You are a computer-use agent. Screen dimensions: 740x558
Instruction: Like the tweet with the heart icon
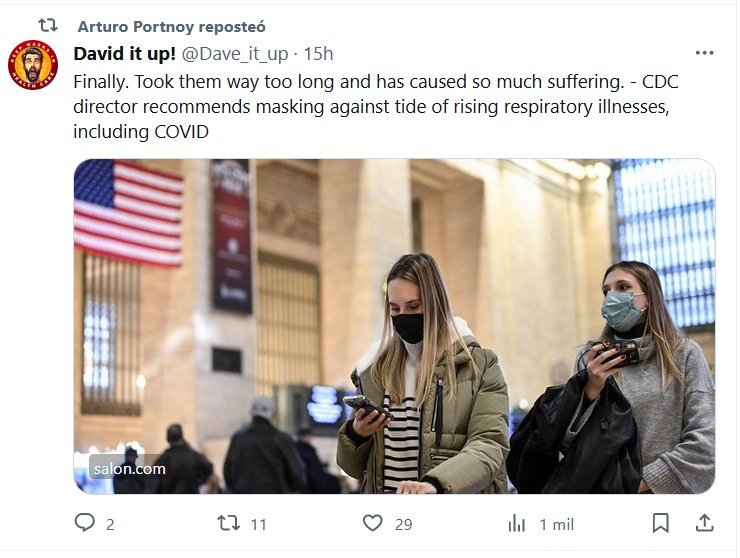click(x=373, y=523)
